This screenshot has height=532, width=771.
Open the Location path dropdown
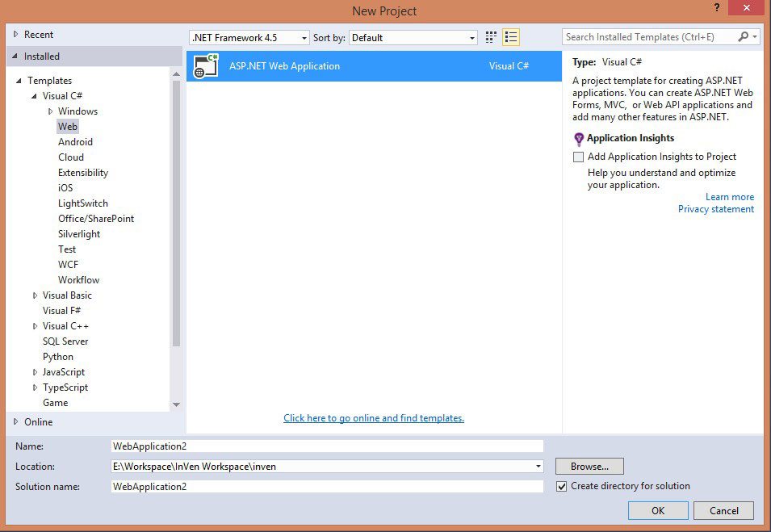(538, 467)
